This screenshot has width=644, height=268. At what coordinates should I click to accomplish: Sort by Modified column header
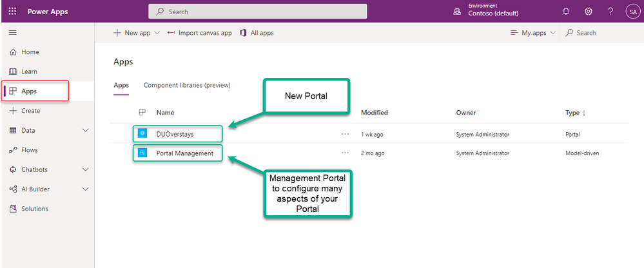coord(374,113)
